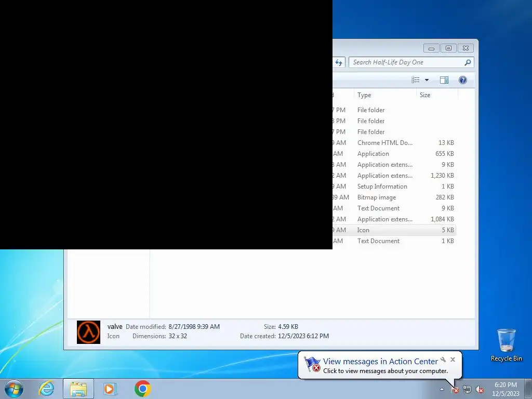Open the Recycle Bin desktop icon
The height and width of the screenshot is (399, 532).
[506, 344]
